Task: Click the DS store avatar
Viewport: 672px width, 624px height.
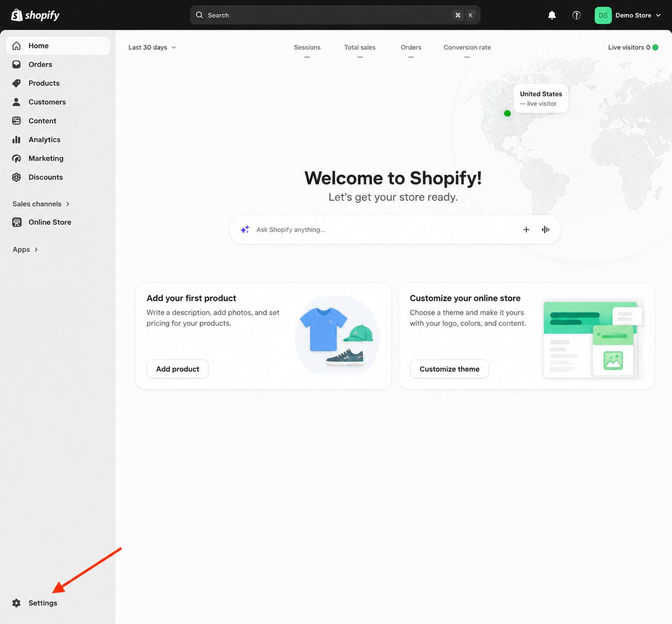Action: (x=603, y=15)
